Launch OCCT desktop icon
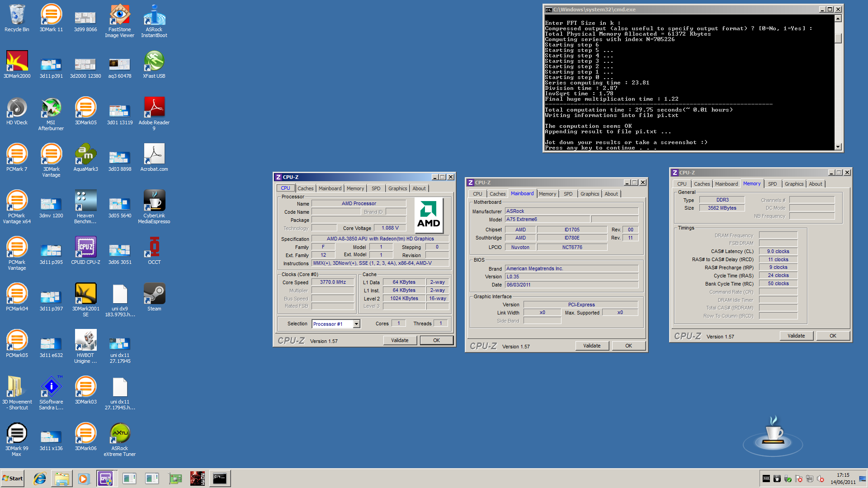 point(154,251)
